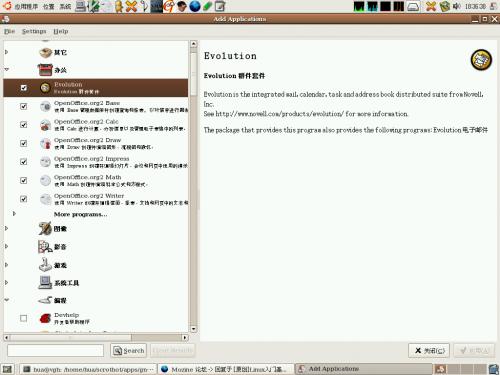This screenshot has width=500, height=375.
Task: Open the File menu
Action: [x=9, y=31]
